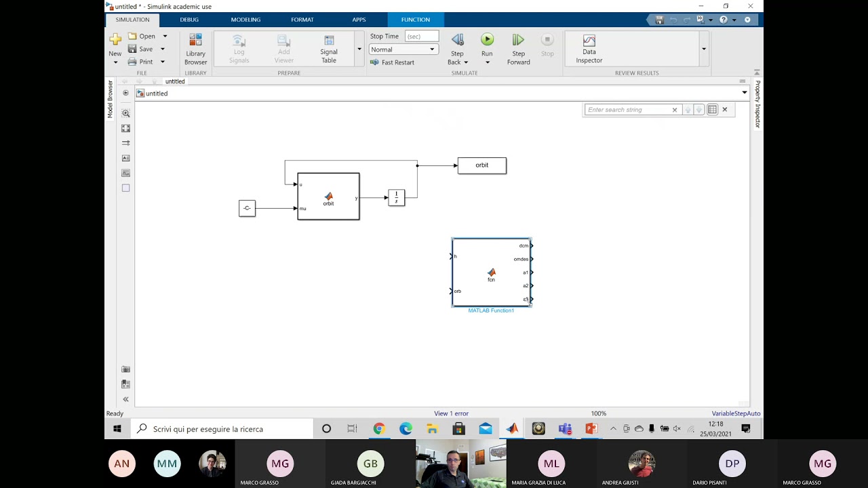Image resolution: width=868 pixels, height=488 pixels.
Task: Open the Property Inspector side tab
Action: point(757,104)
